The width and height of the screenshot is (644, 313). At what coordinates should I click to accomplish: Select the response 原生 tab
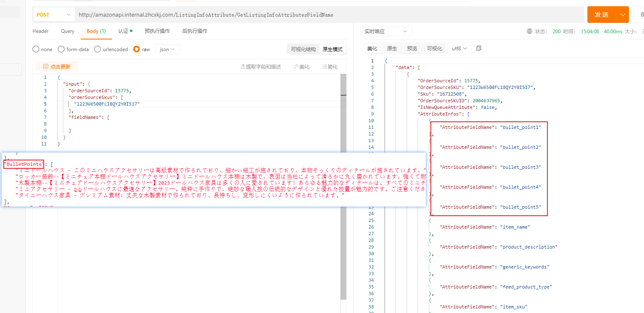(392, 49)
